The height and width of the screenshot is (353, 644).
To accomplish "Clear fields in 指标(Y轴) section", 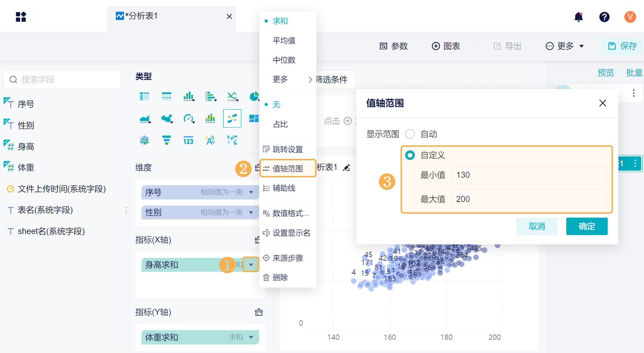I will (x=259, y=312).
